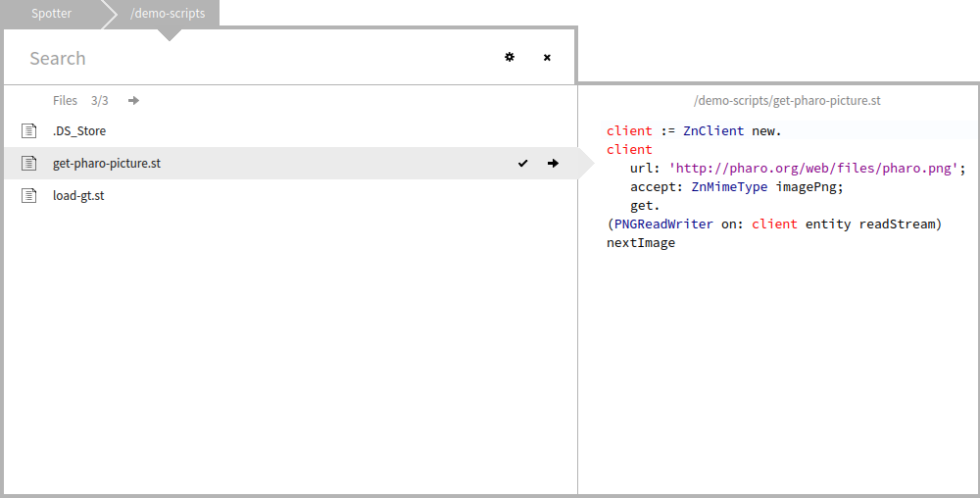
Task: Dive into the Files category arrow
Action: 133,101
